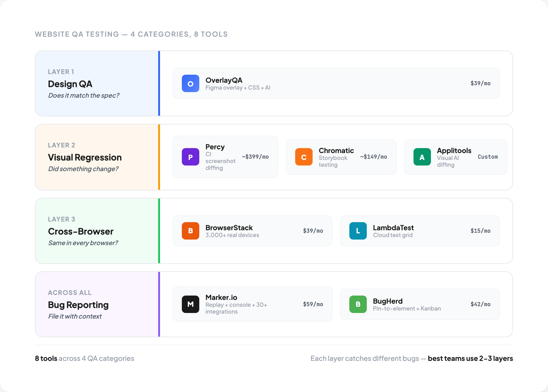Click the LAYER 1 label
Screen dimensions: 548x392
(x=61, y=72)
